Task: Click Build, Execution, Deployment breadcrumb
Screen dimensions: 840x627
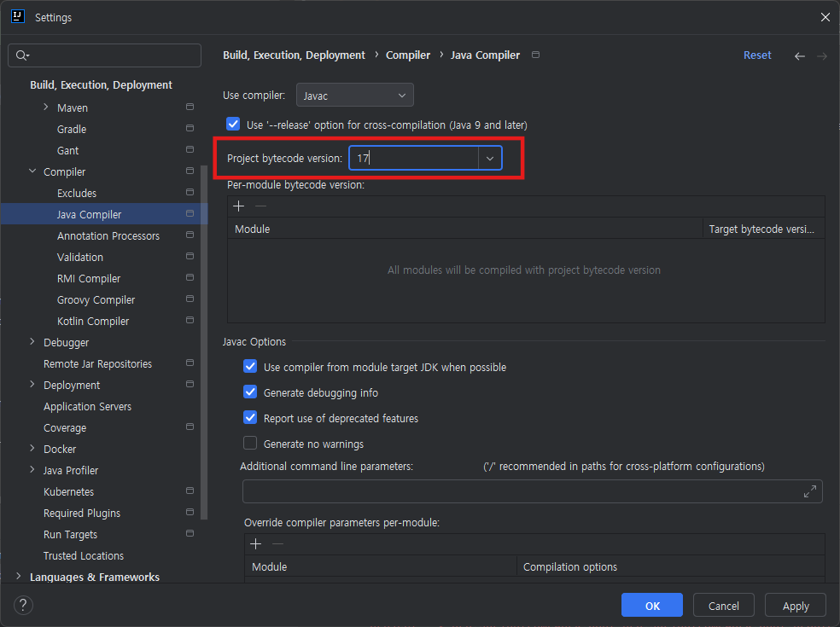Action: click(294, 55)
